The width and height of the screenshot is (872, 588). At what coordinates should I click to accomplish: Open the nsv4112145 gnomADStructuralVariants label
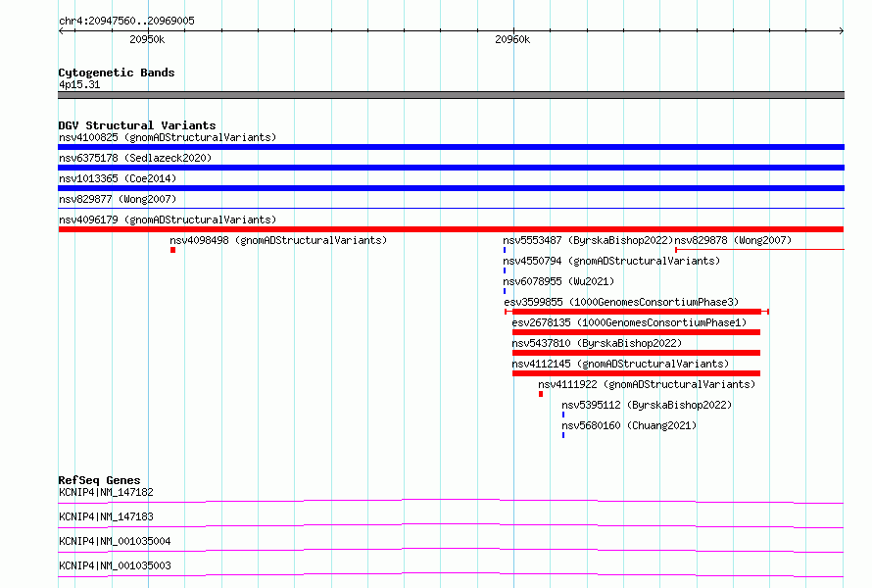click(x=620, y=364)
